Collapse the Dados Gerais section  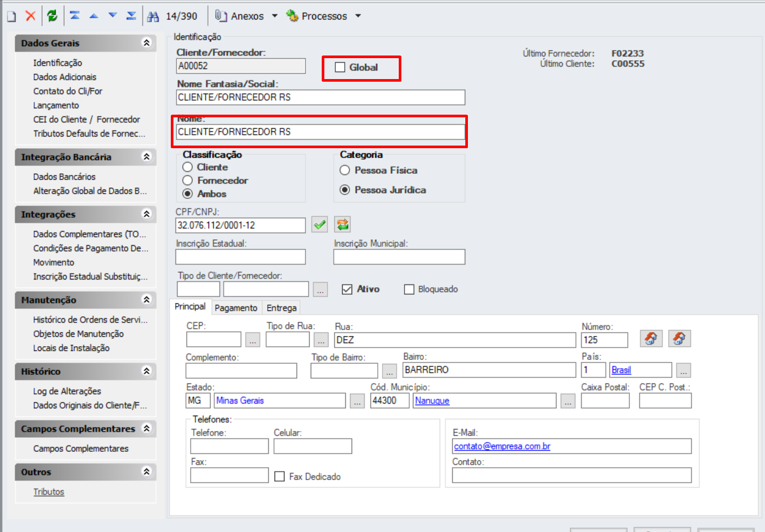click(x=147, y=42)
